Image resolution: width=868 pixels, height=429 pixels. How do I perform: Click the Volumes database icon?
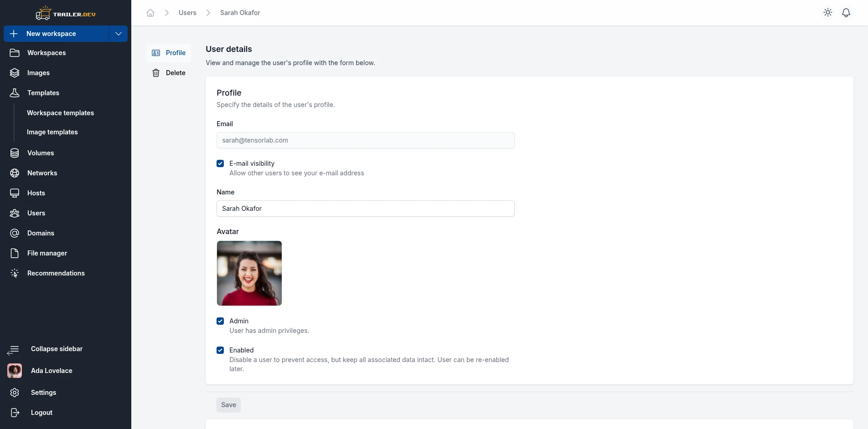pyautogui.click(x=15, y=153)
